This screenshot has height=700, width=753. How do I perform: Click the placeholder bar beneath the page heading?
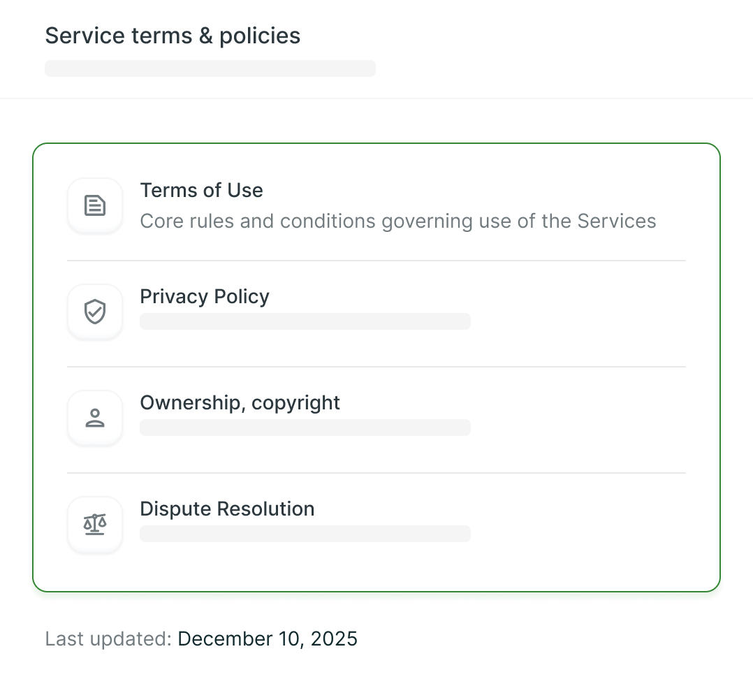pyautogui.click(x=210, y=68)
